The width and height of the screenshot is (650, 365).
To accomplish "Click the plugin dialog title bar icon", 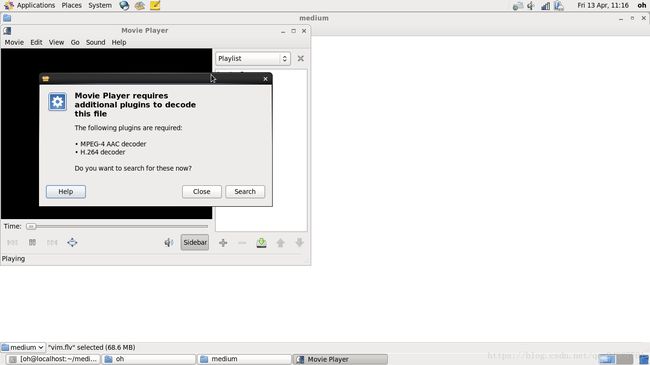I will [46, 79].
